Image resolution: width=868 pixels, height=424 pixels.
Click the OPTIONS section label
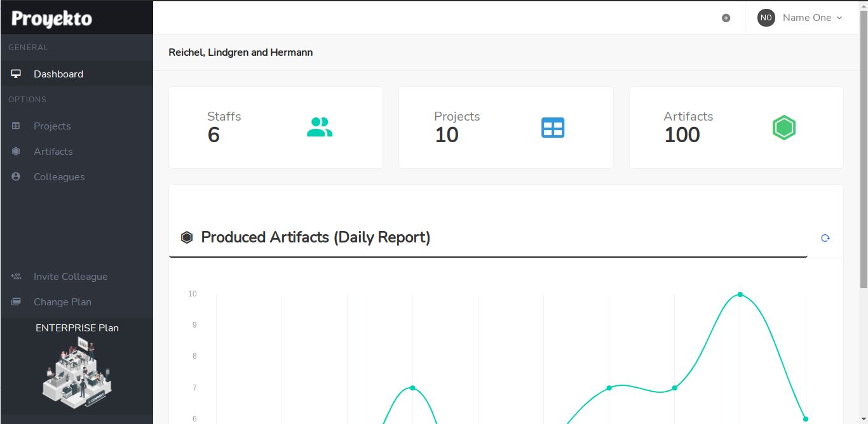click(x=27, y=100)
